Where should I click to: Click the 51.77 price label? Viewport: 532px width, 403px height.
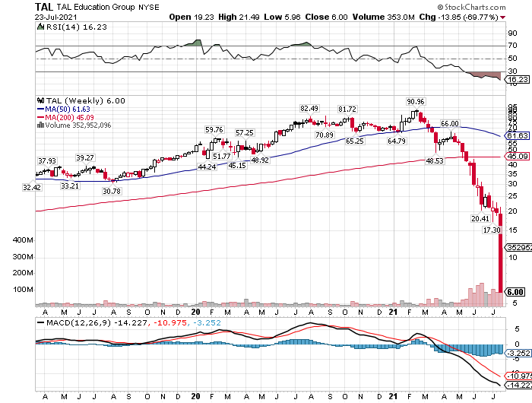(222, 157)
